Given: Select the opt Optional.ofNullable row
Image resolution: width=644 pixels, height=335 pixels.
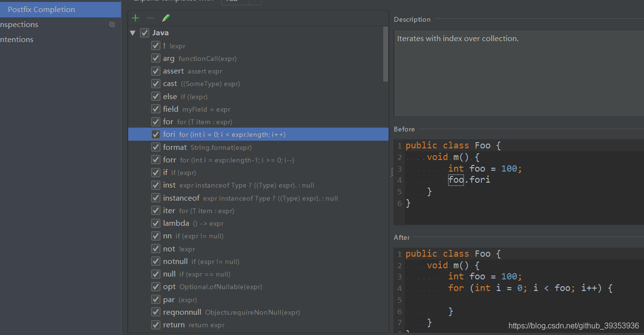Looking at the screenshot, I should pos(258,287).
